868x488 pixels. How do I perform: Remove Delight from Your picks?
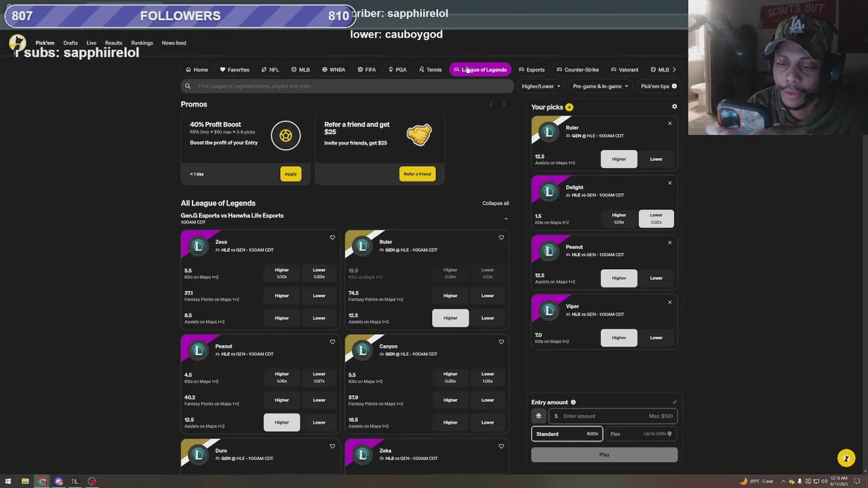coord(669,183)
